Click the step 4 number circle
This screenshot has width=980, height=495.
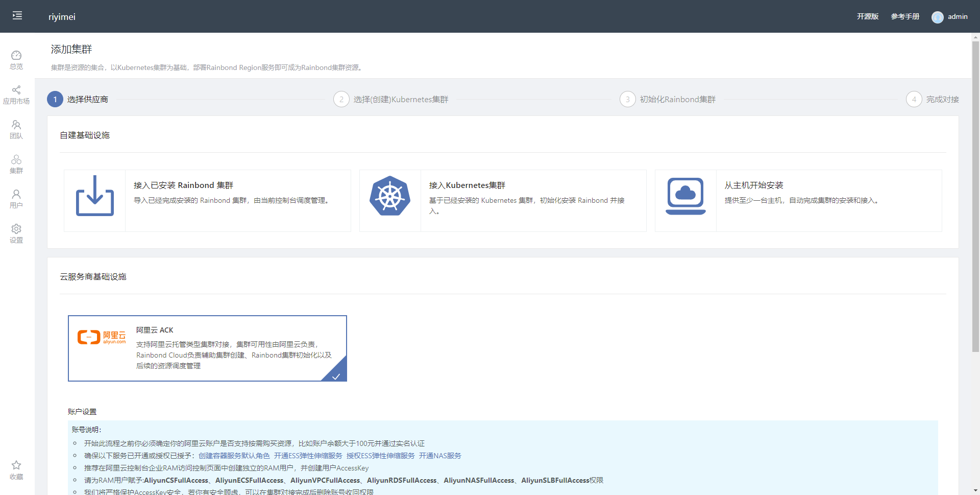click(914, 99)
